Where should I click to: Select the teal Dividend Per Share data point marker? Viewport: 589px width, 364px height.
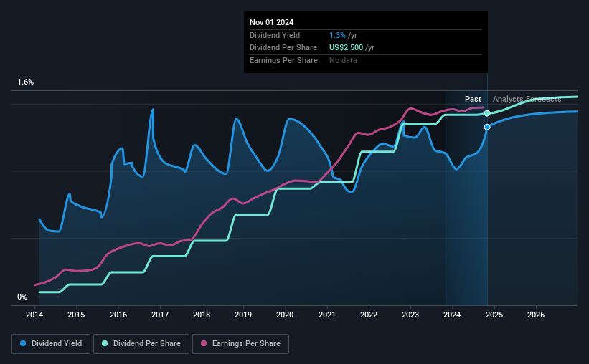487,113
